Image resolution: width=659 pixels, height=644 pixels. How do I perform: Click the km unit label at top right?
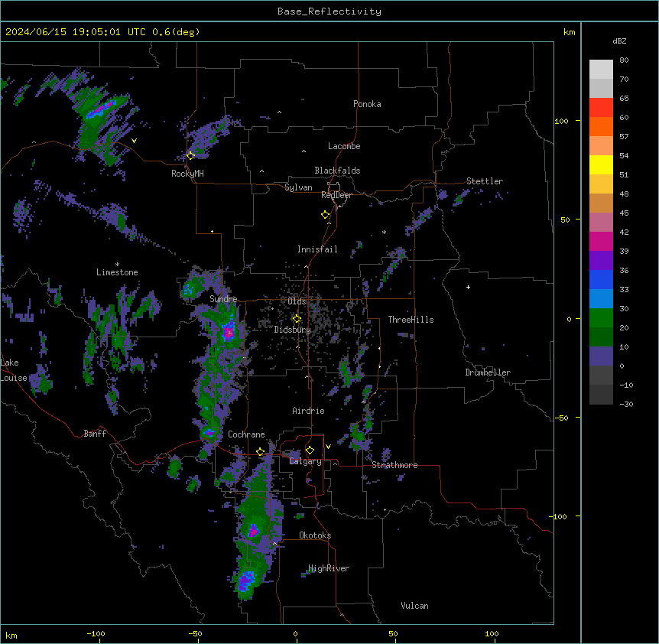(570, 32)
